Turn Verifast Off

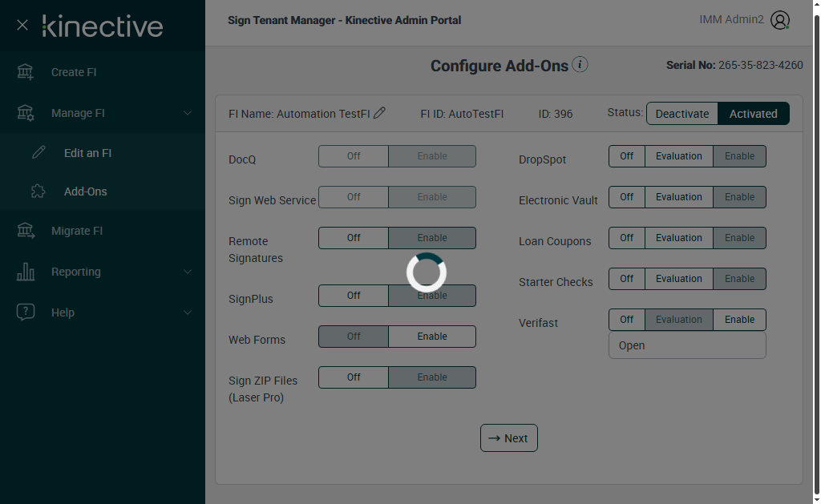pos(627,319)
